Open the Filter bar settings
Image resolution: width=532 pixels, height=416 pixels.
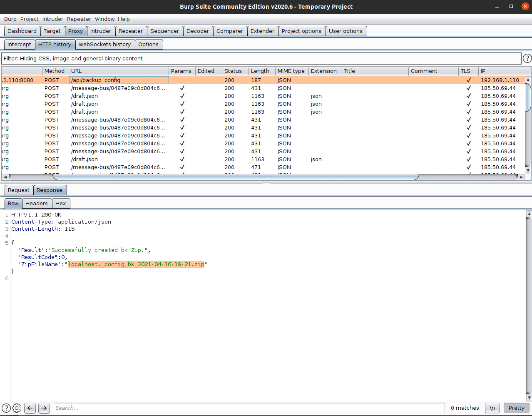tap(261, 59)
